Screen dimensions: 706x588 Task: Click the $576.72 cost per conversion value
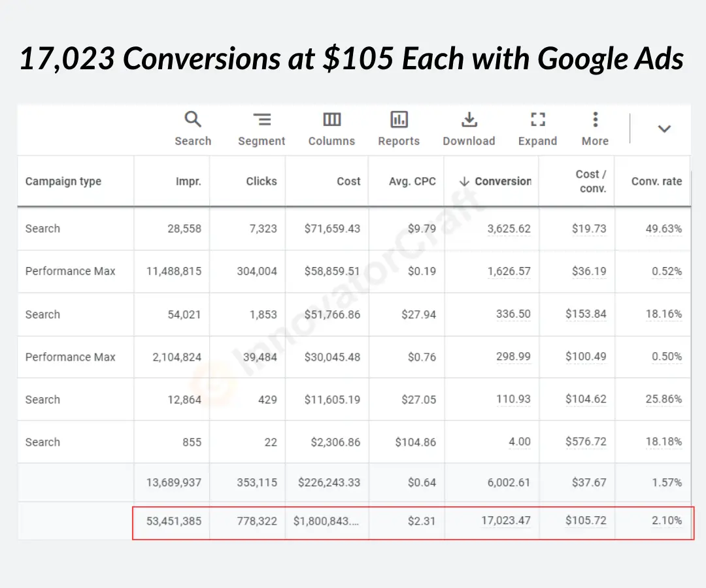pyautogui.click(x=586, y=442)
